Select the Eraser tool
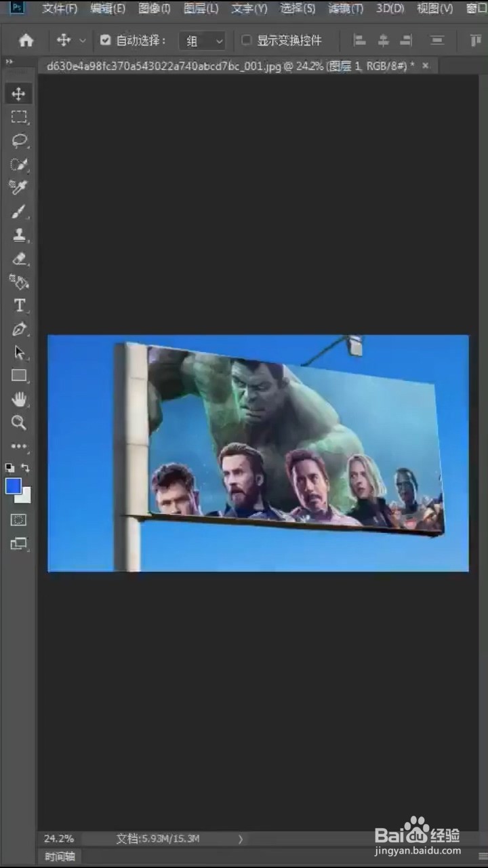Screen dimensions: 488x868 tap(18, 258)
